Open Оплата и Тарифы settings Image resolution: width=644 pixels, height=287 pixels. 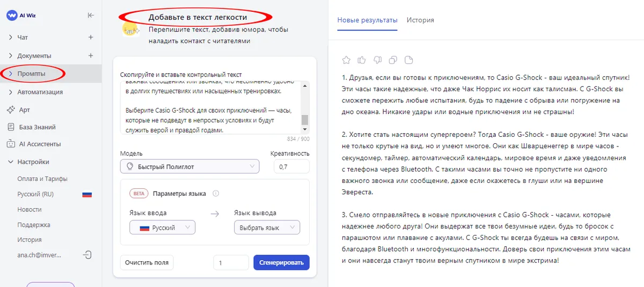[42, 179]
